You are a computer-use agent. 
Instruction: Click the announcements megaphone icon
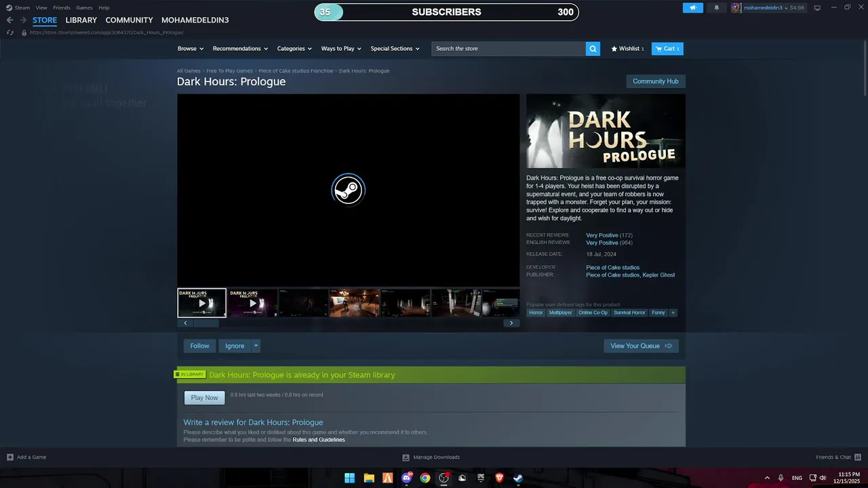[692, 8]
